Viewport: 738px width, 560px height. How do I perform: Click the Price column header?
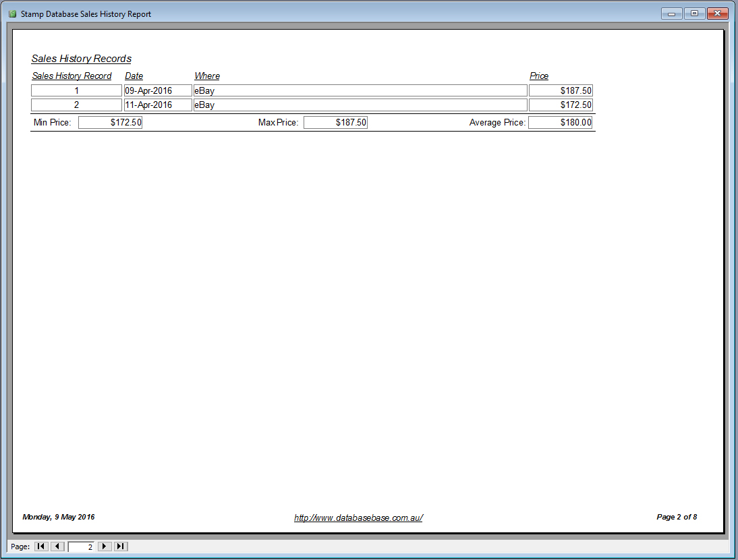pyautogui.click(x=538, y=76)
